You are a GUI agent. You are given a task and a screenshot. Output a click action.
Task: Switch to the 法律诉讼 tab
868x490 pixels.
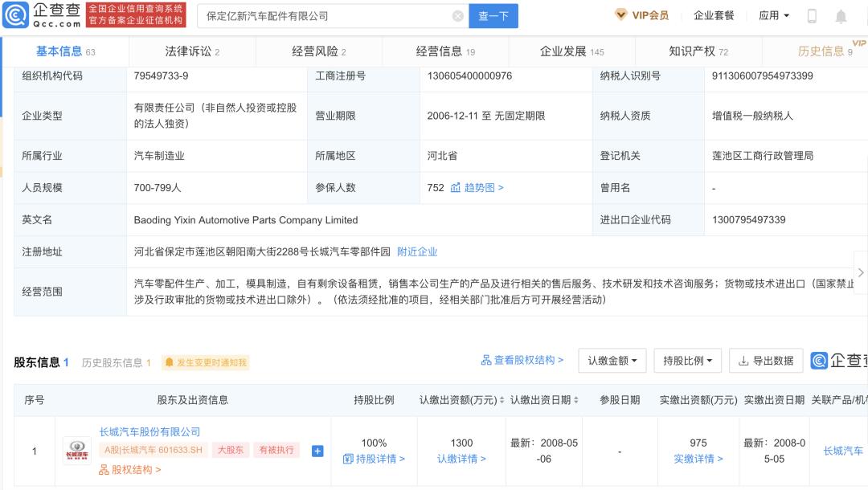pyautogui.click(x=192, y=51)
